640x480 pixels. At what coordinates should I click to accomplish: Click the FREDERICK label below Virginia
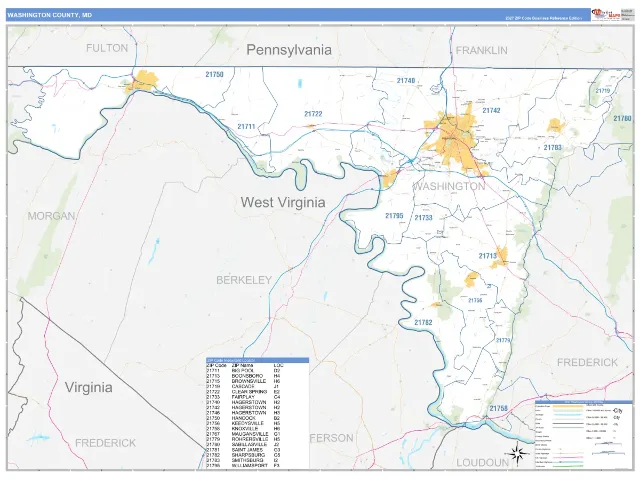point(105,443)
